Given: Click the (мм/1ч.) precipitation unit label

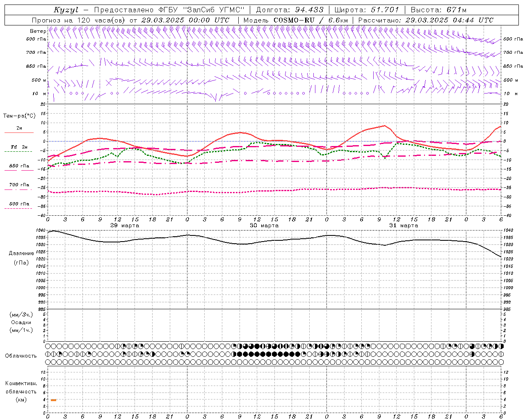Looking at the screenshot, I should pos(21,330).
